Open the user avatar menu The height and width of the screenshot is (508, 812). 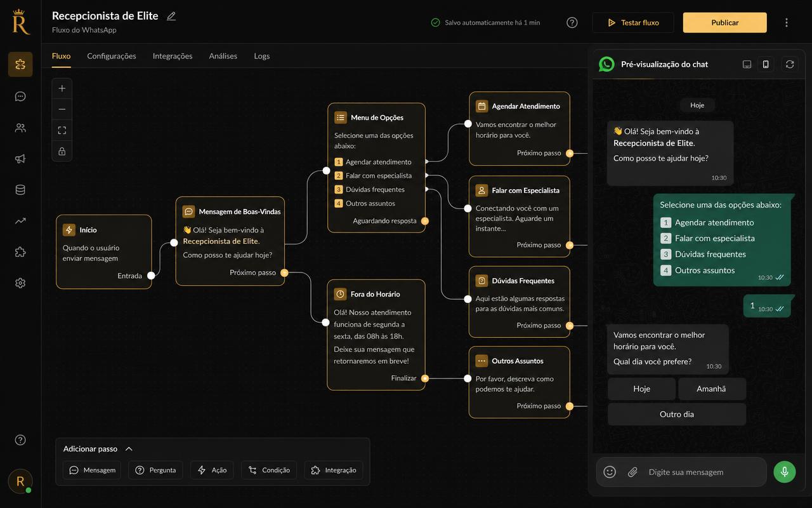pyautogui.click(x=20, y=481)
